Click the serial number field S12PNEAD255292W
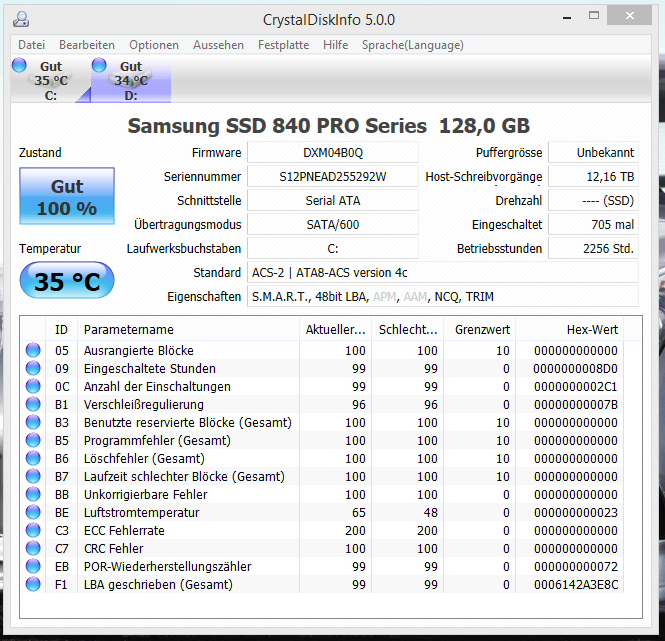Viewport: 665px width, 641px height. click(333, 176)
